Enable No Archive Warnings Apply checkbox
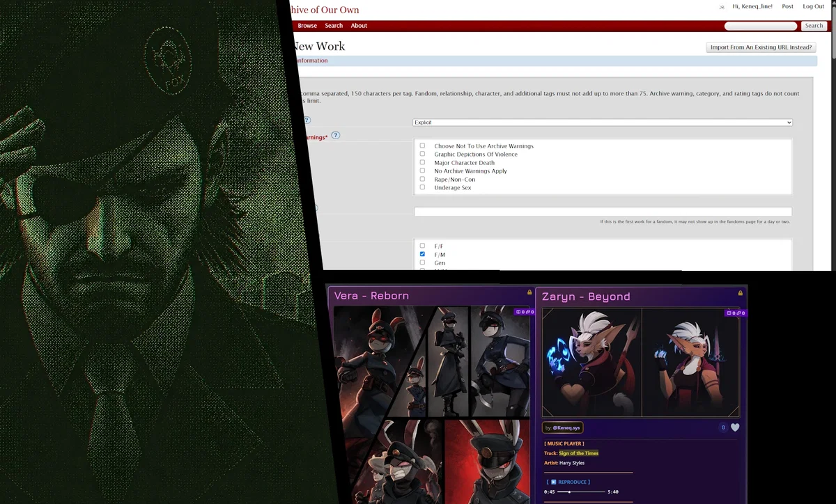 pyautogui.click(x=422, y=171)
